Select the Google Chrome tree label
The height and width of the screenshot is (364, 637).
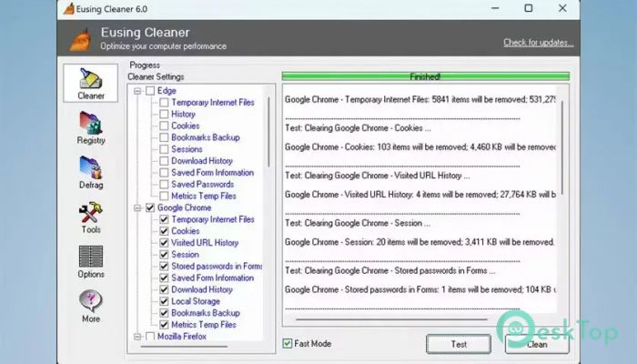coord(184,207)
